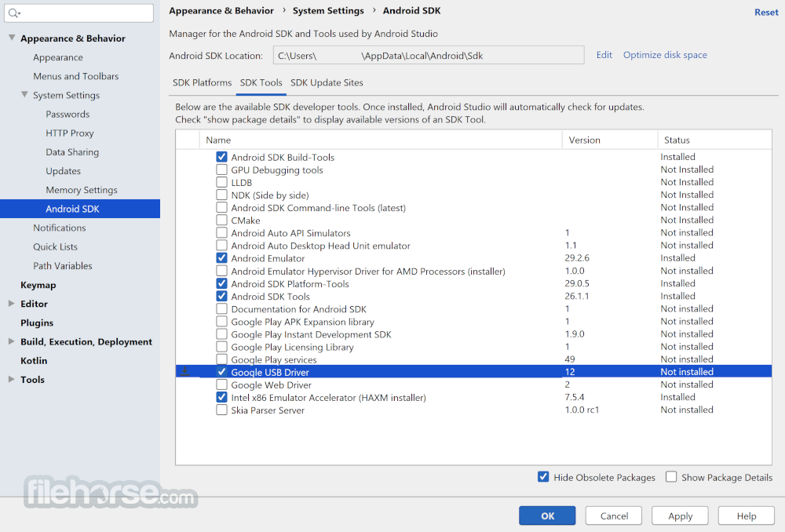Select Path Variables item

(x=63, y=266)
